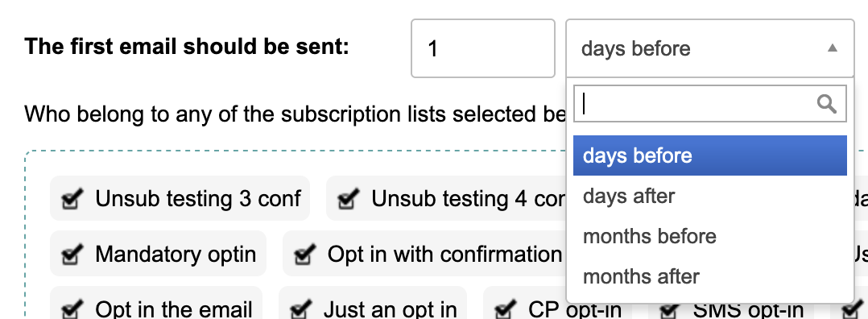
Task: Click the number input showing 1
Action: (x=483, y=48)
